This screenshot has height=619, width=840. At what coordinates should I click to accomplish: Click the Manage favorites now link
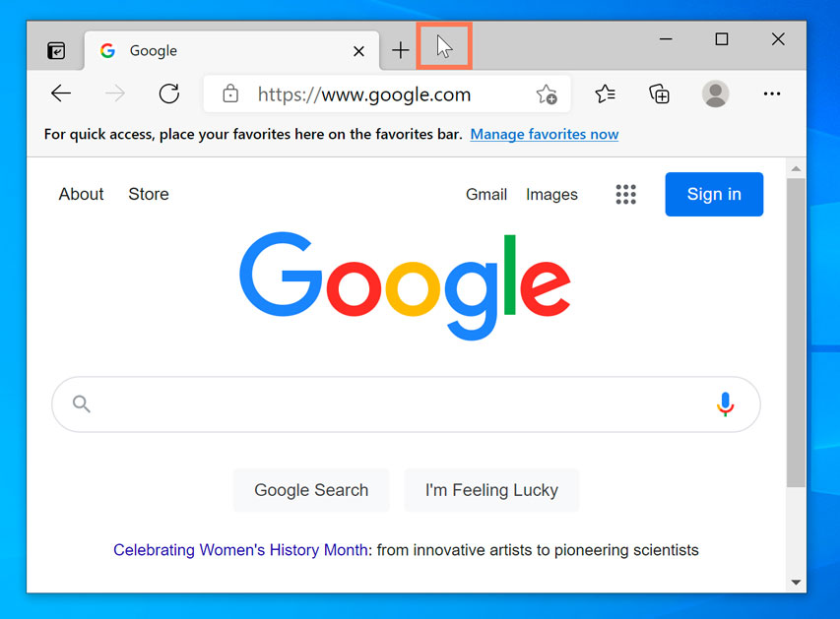[545, 134]
